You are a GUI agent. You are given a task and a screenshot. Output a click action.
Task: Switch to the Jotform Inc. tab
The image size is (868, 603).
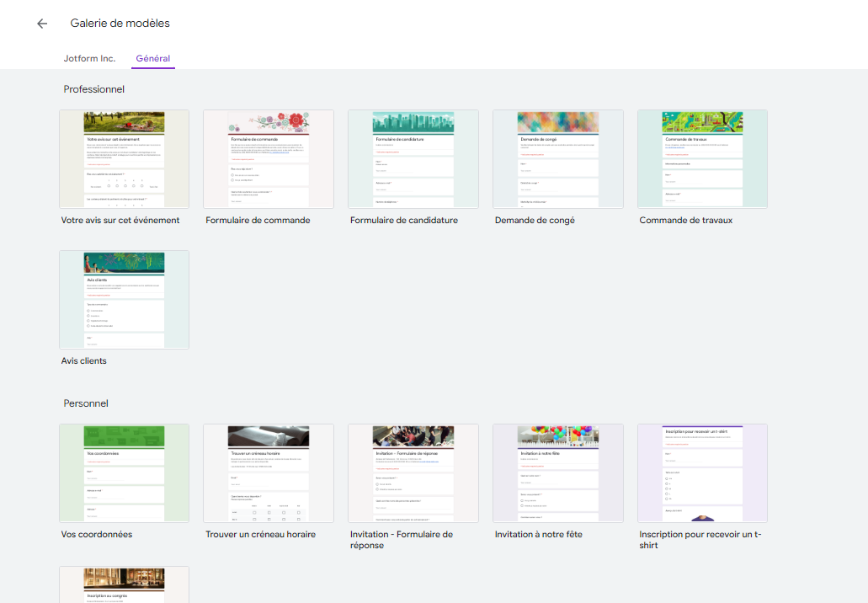tap(90, 58)
